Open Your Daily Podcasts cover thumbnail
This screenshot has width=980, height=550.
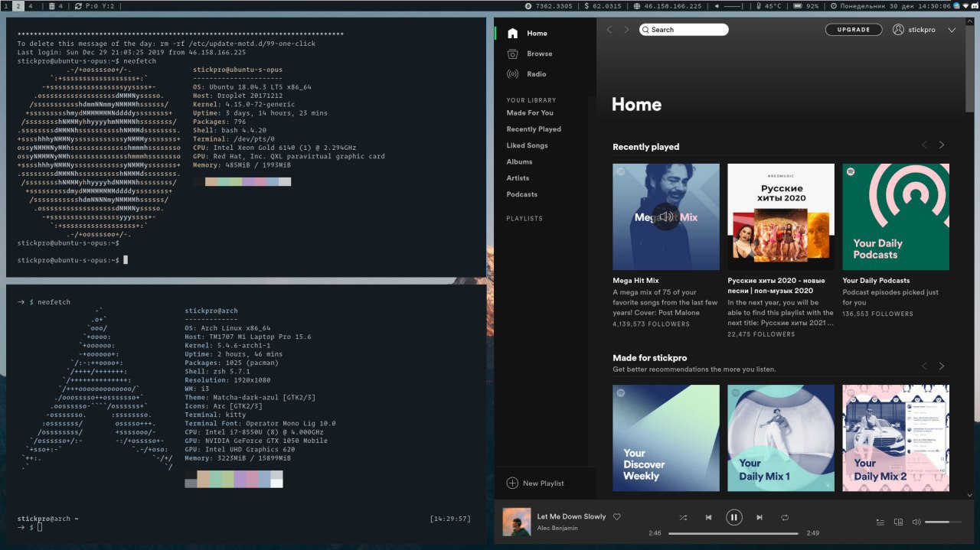[896, 216]
